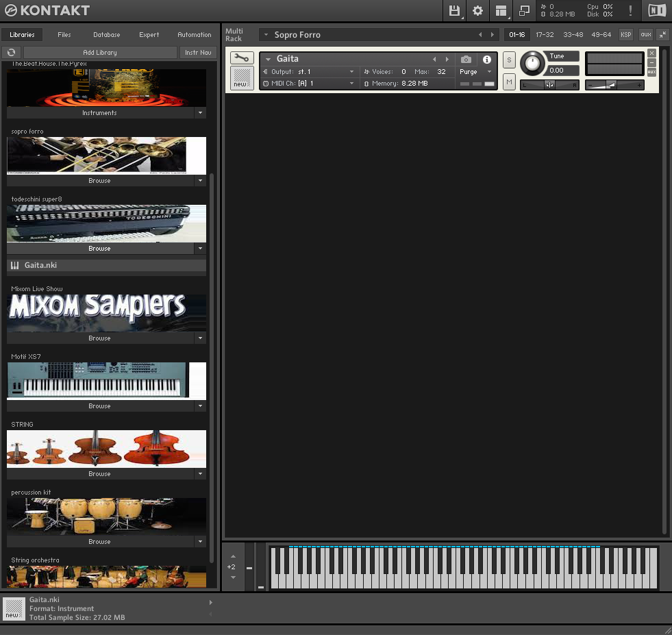
Task: Toggle Gaita AUX button
Action: coord(651,72)
